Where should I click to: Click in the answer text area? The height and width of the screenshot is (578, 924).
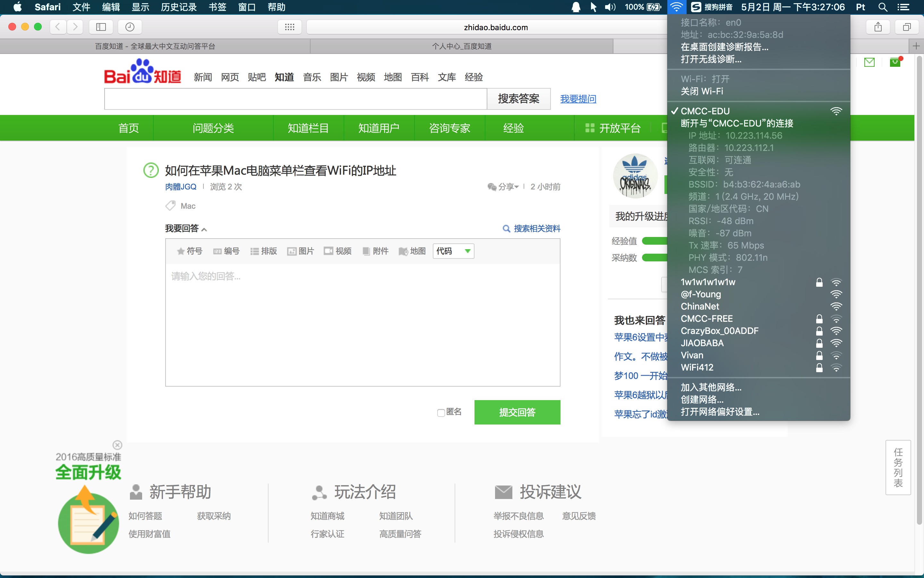point(363,325)
